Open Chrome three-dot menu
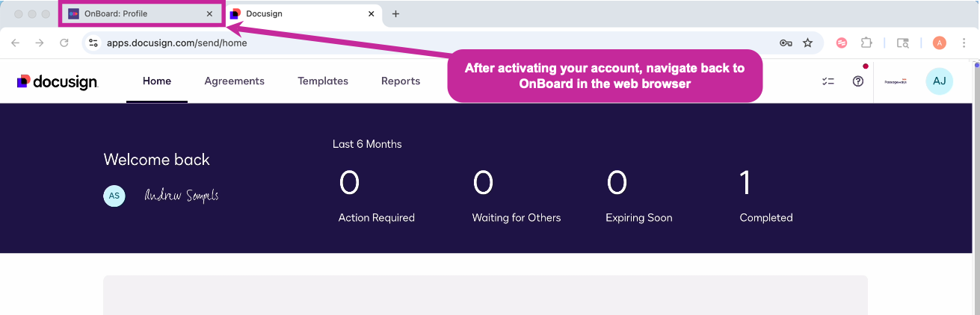 point(964,43)
